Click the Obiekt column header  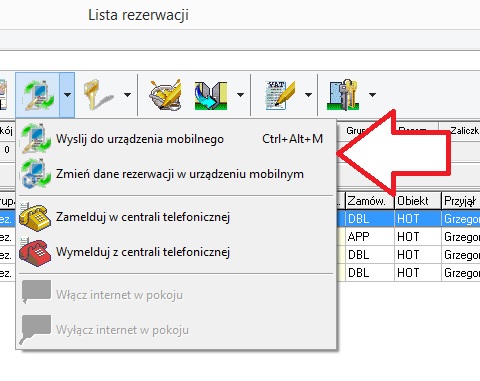point(418,201)
